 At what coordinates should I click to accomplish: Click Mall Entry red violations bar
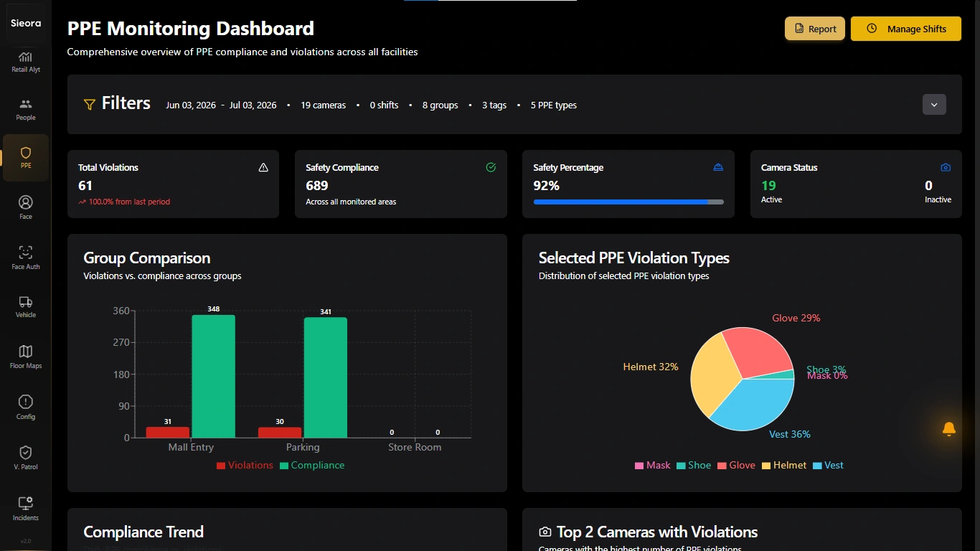point(167,432)
